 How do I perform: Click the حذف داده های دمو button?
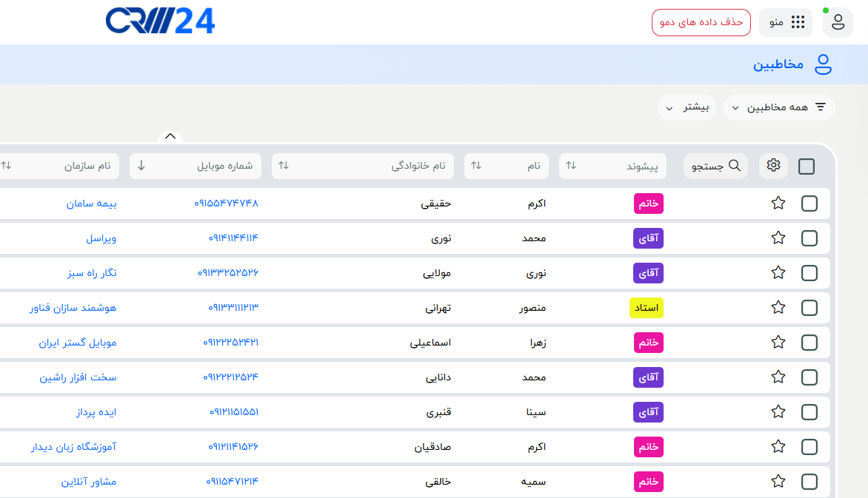(x=701, y=22)
